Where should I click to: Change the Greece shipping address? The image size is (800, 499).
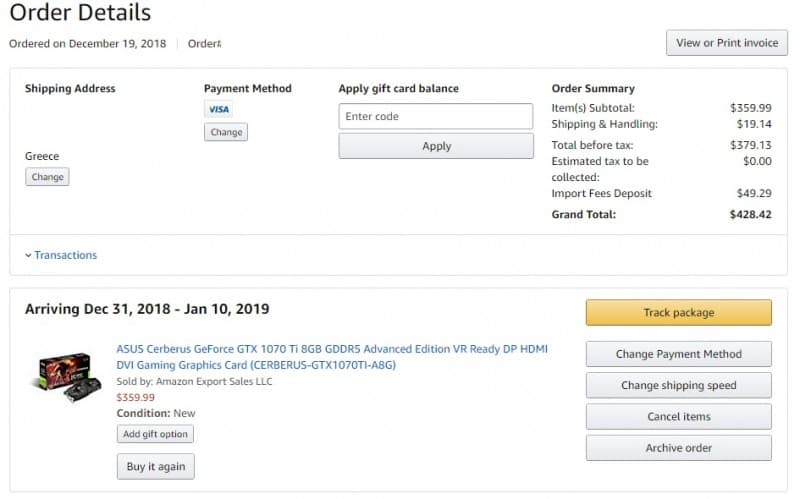47,177
